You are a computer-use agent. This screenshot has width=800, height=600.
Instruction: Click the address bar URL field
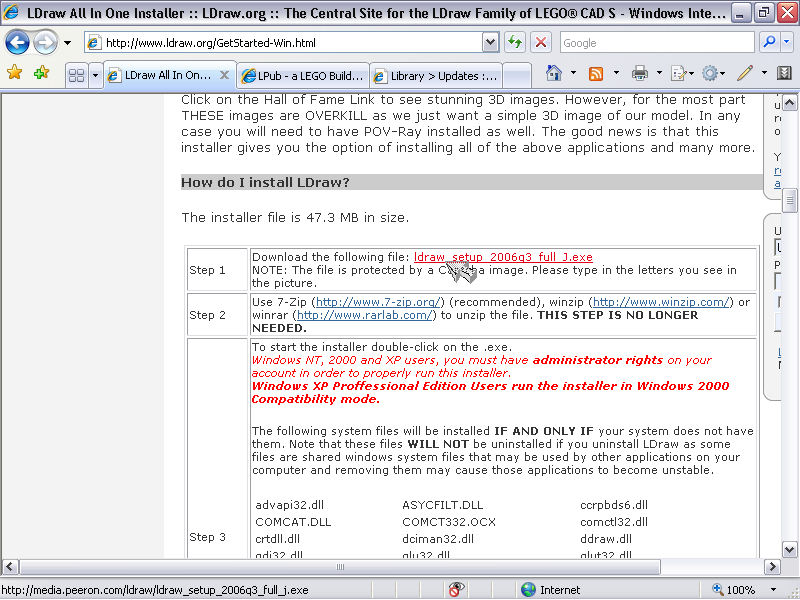(284, 43)
